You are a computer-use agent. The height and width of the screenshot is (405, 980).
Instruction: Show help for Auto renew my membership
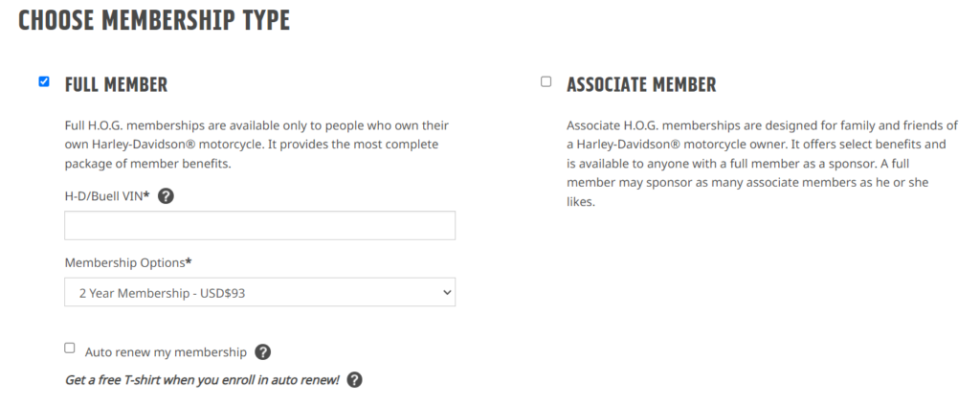point(263,352)
